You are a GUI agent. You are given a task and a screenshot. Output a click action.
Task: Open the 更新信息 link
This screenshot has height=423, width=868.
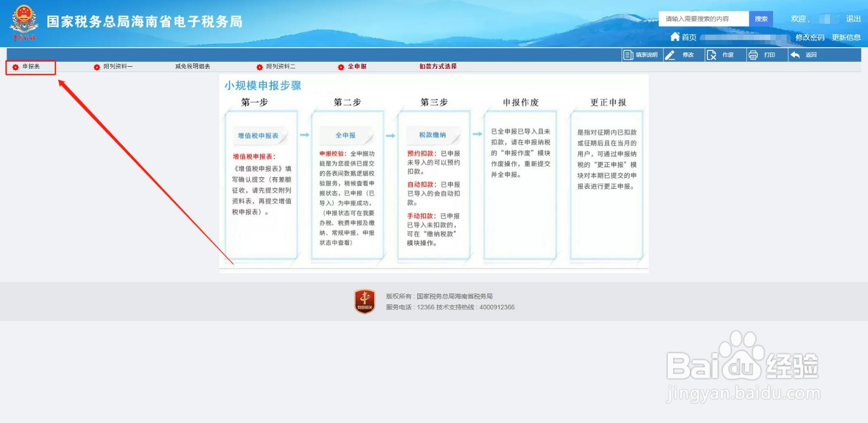click(846, 37)
